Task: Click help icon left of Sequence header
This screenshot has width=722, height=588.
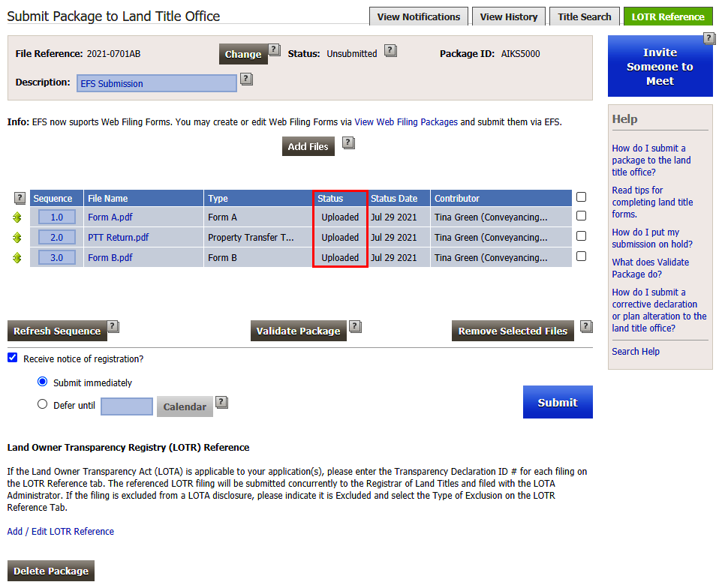Action: [20, 198]
